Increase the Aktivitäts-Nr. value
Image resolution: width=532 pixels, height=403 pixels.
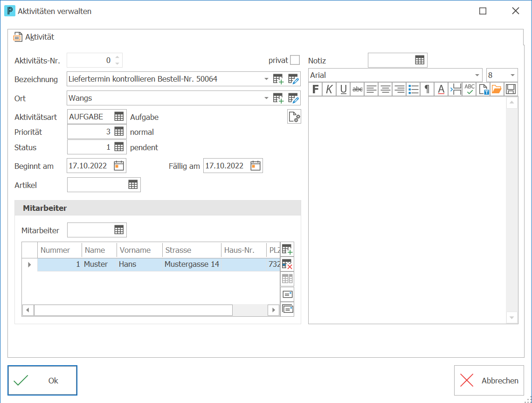coord(117,57)
